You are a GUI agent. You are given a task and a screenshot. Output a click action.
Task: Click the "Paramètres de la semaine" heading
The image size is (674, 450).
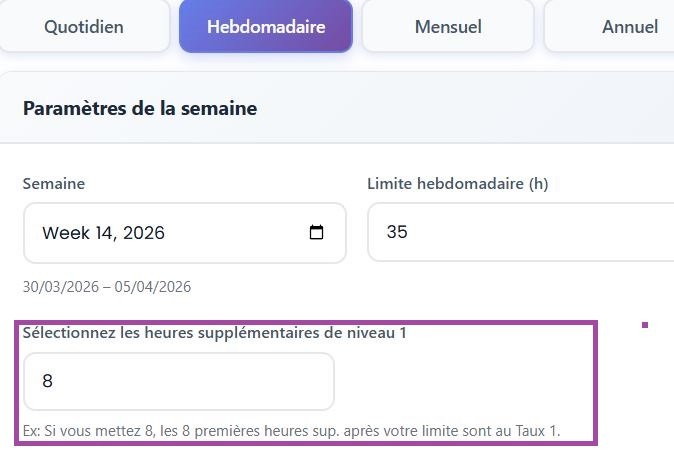tap(140, 109)
